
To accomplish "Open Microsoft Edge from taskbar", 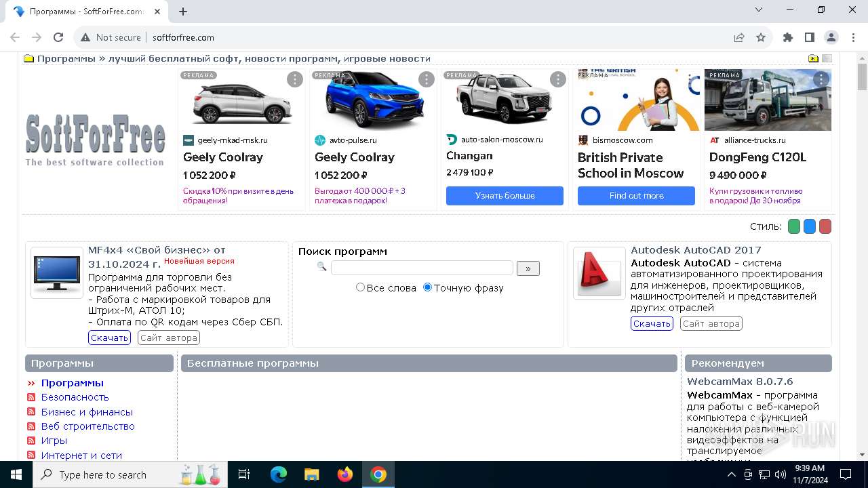I will pyautogui.click(x=279, y=474).
